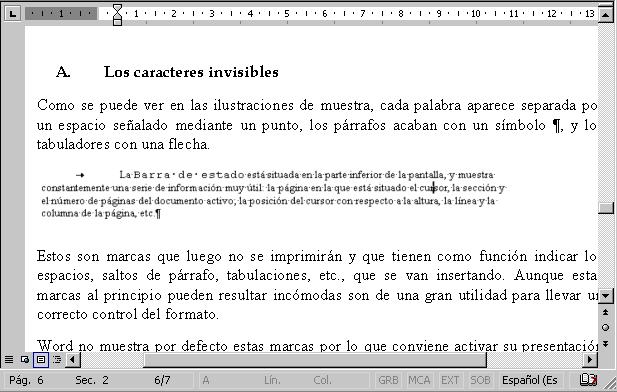Click the horizontal scrollbar right arrow
This screenshot has height=392, width=617.
pyautogui.click(x=590, y=359)
